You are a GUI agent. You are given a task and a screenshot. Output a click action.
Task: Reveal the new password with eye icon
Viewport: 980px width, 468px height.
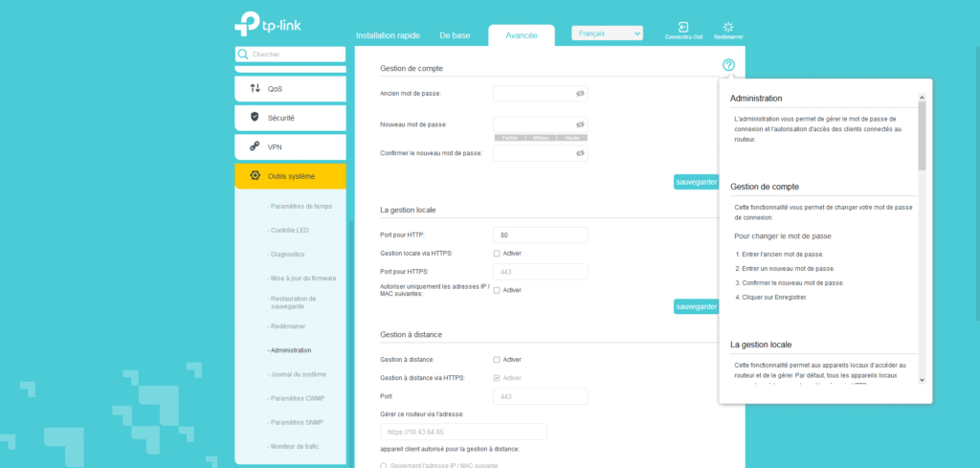pos(579,124)
